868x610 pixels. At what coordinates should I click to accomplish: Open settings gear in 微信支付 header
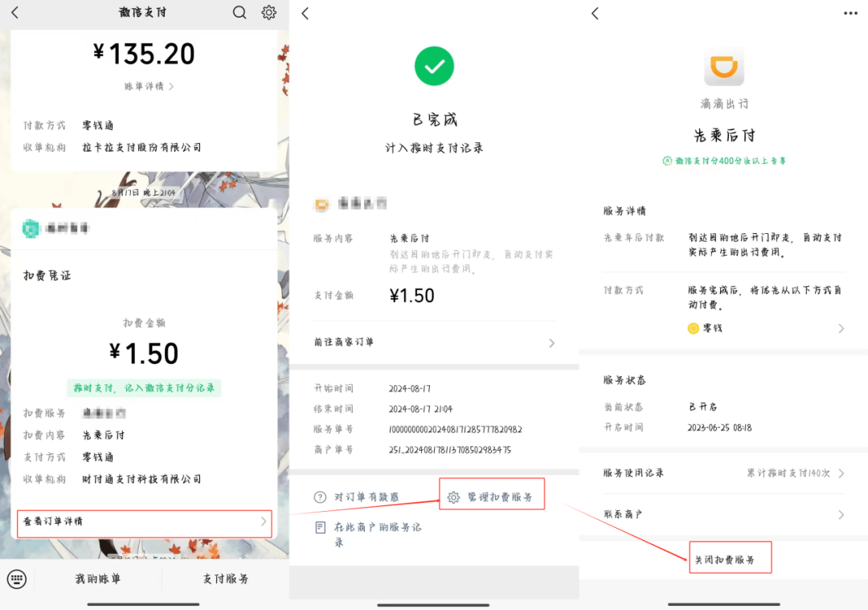pyautogui.click(x=269, y=12)
